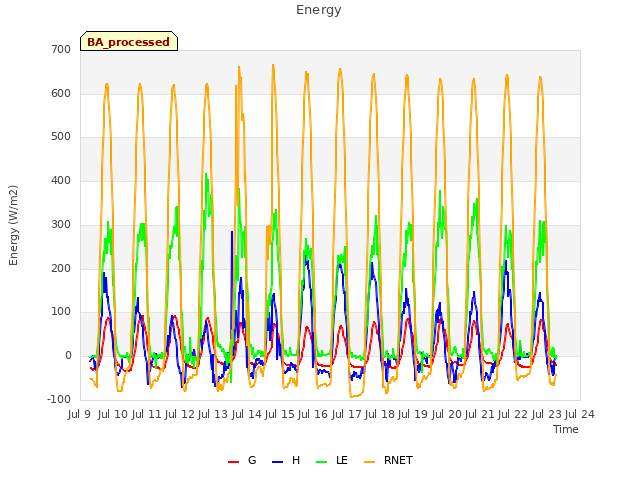Click the Jul 10 x-axis label
The height and width of the screenshot is (480, 640).
click(x=112, y=414)
